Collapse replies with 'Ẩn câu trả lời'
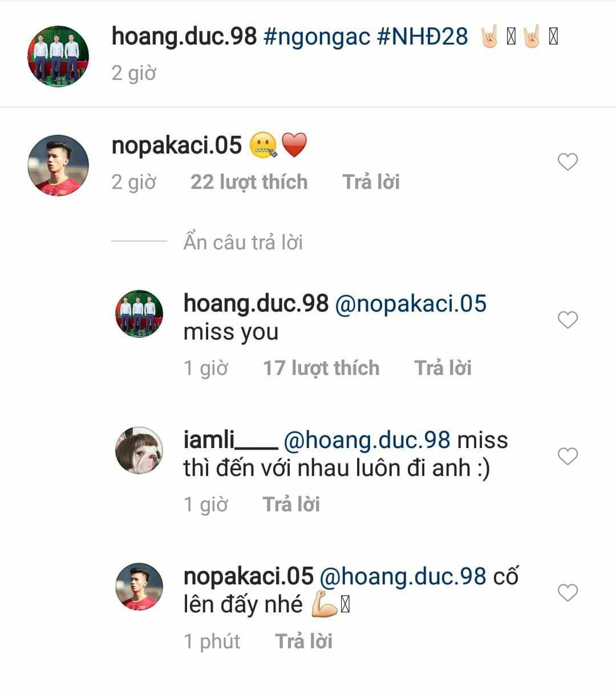 pos(243,242)
